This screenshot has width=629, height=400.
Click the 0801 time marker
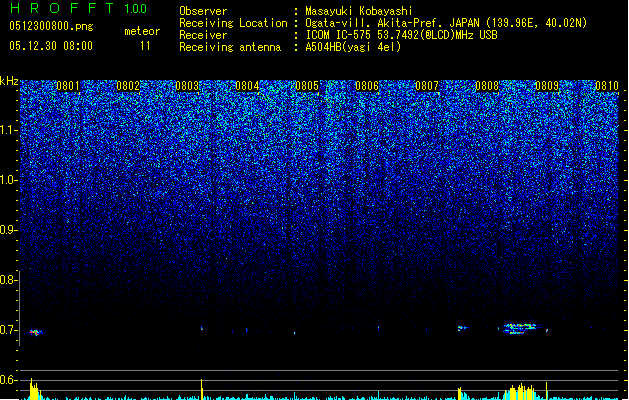[x=68, y=86]
